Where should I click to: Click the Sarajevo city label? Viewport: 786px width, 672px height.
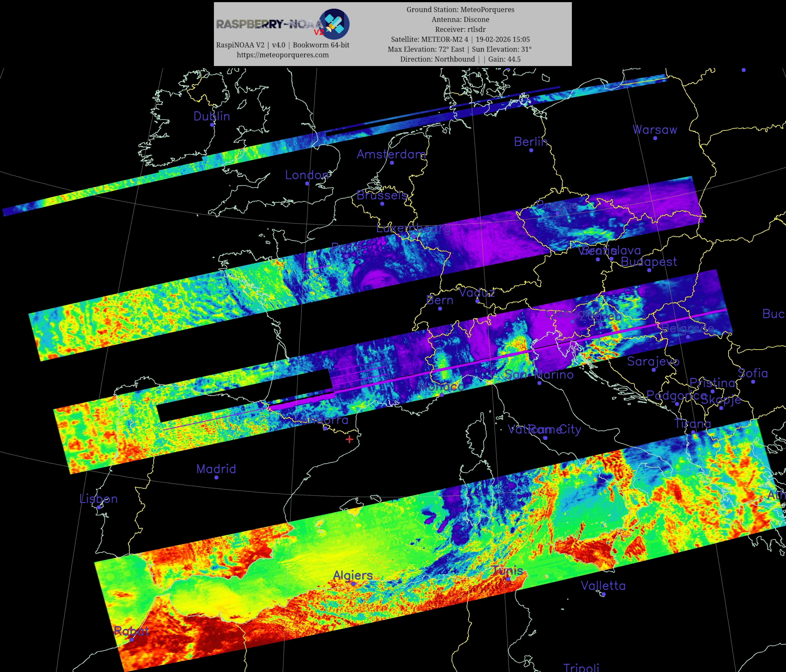(653, 361)
